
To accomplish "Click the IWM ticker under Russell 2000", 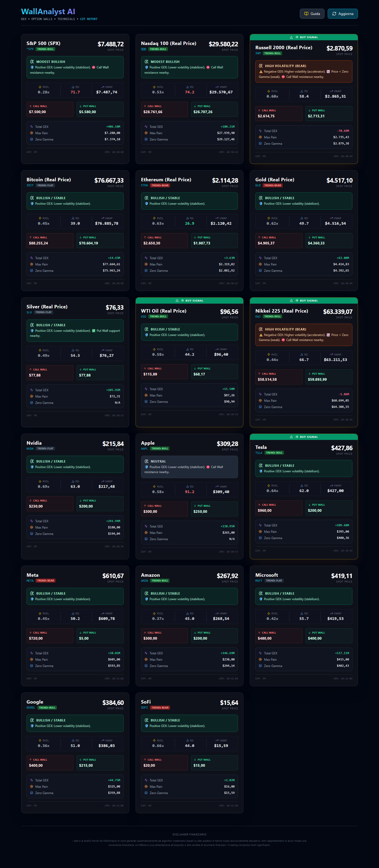I will 258,53.
